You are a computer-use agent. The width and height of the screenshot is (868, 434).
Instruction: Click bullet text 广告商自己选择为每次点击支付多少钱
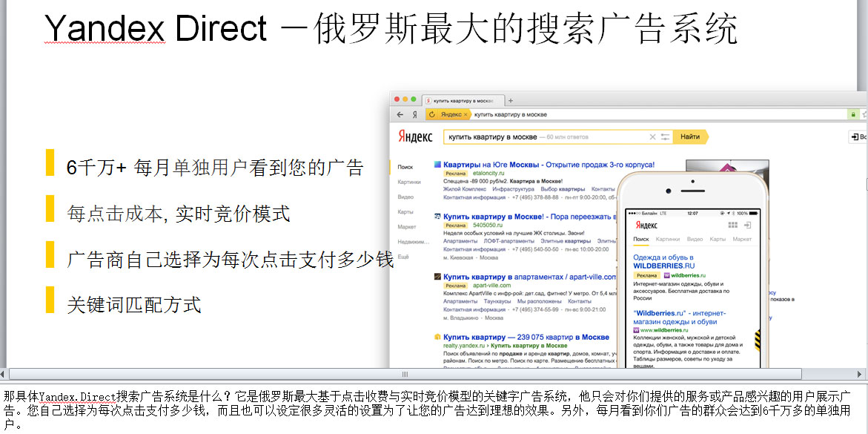click(230, 259)
